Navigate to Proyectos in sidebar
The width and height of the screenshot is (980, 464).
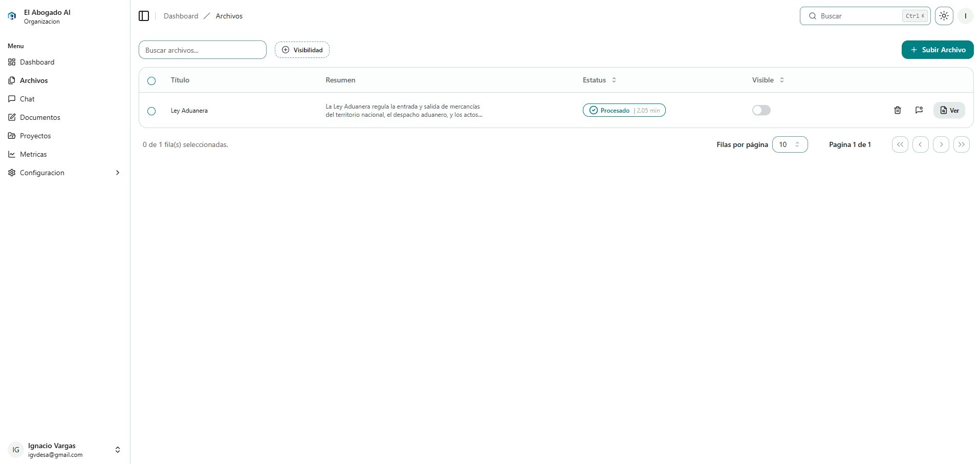(x=35, y=136)
